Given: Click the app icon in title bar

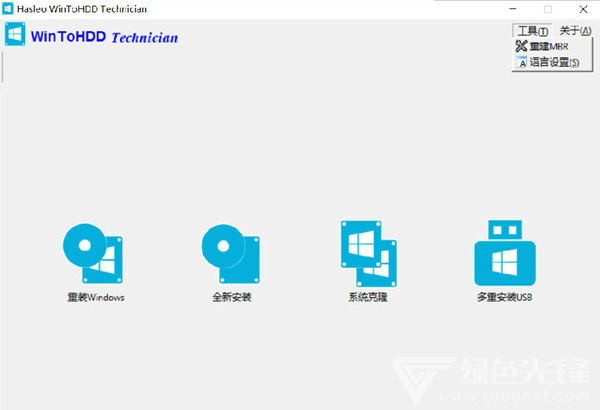Looking at the screenshot, I should coord(8,9).
